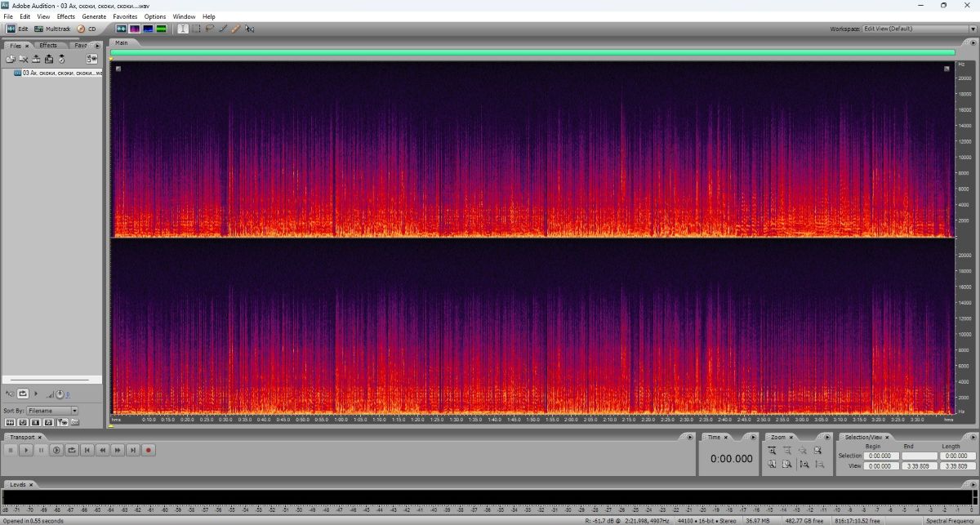The width and height of the screenshot is (980, 525).
Task: Select Waveform display icon
Action: point(121,29)
